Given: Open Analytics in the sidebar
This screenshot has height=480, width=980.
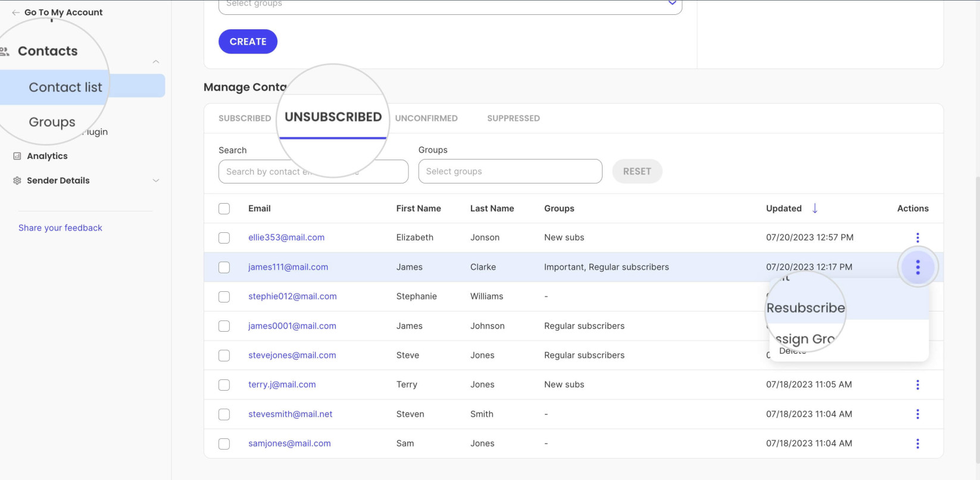Looking at the screenshot, I should [47, 156].
